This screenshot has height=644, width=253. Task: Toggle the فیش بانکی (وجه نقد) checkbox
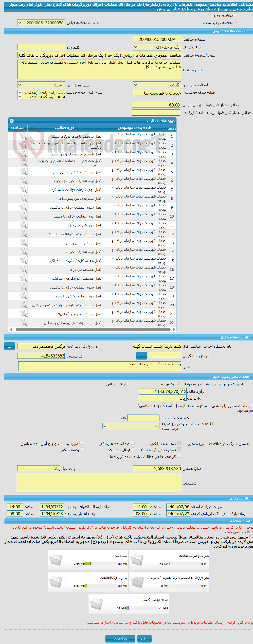[179, 449]
